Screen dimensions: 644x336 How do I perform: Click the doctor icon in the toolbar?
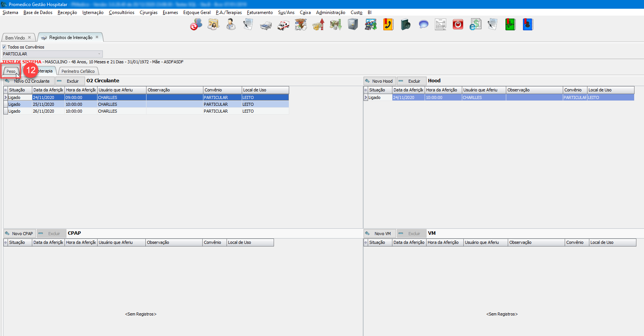(231, 25)
